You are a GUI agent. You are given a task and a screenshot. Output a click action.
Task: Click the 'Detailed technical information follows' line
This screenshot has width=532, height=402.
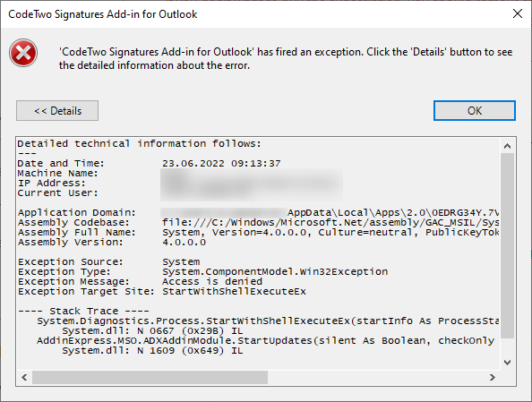click(x=140, y=144)
